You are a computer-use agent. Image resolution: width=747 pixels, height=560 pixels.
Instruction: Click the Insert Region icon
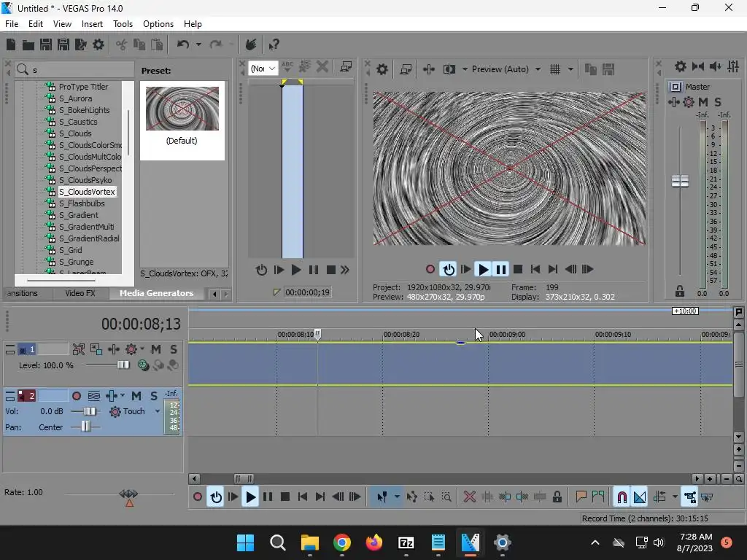(598, 497)
